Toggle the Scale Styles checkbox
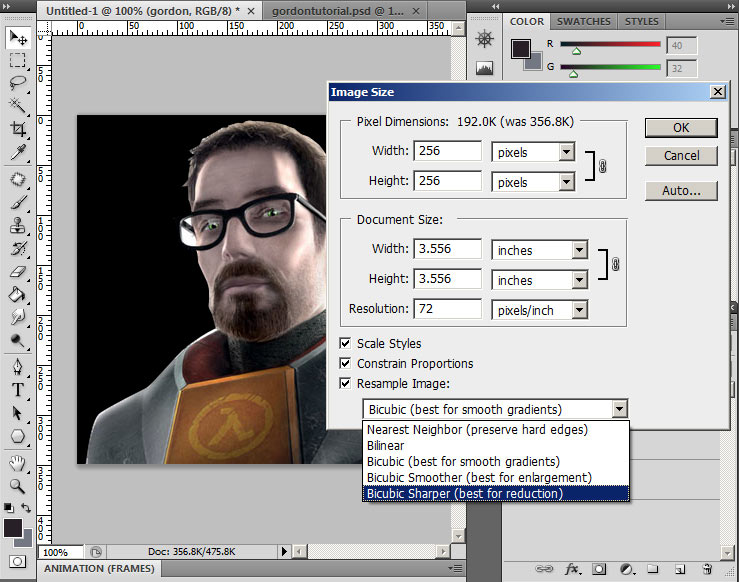This screenshot has height=582, width=739. coord(345,343)
